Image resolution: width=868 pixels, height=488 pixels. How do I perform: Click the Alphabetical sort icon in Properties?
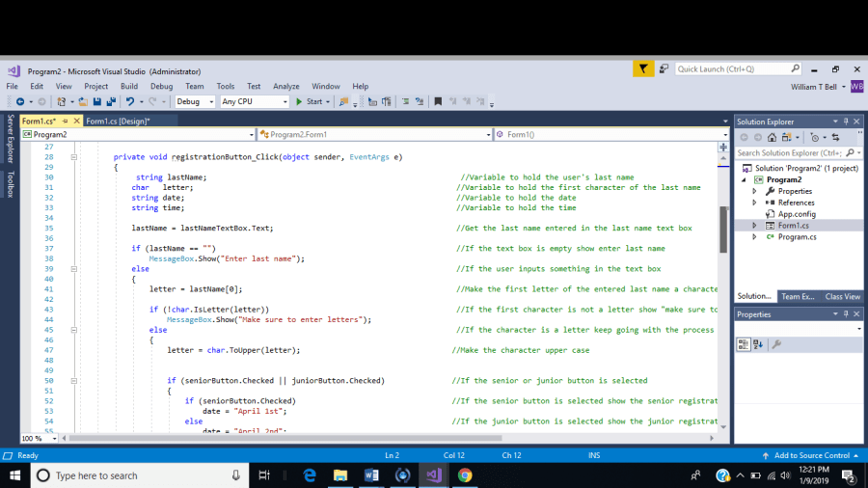tap(758, 344)
